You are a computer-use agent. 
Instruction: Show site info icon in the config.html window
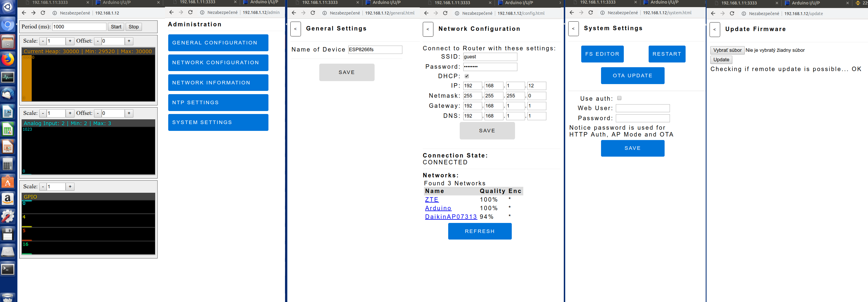(457, 14)
